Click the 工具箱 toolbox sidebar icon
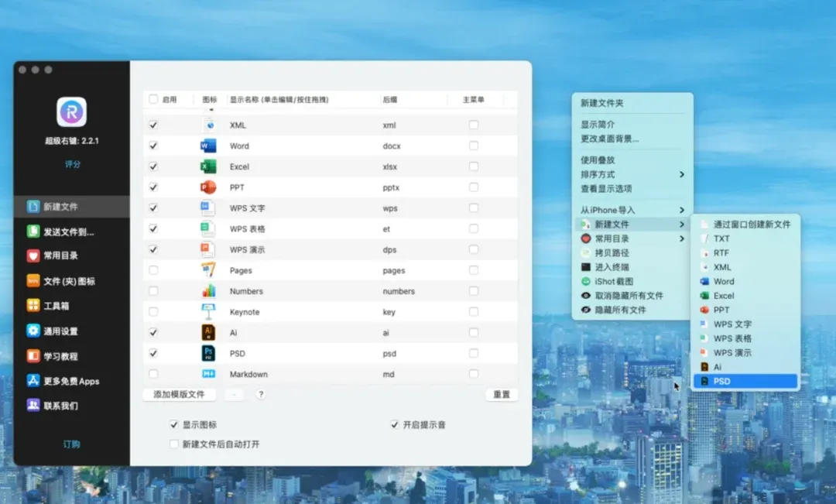 tap(33, 306)
